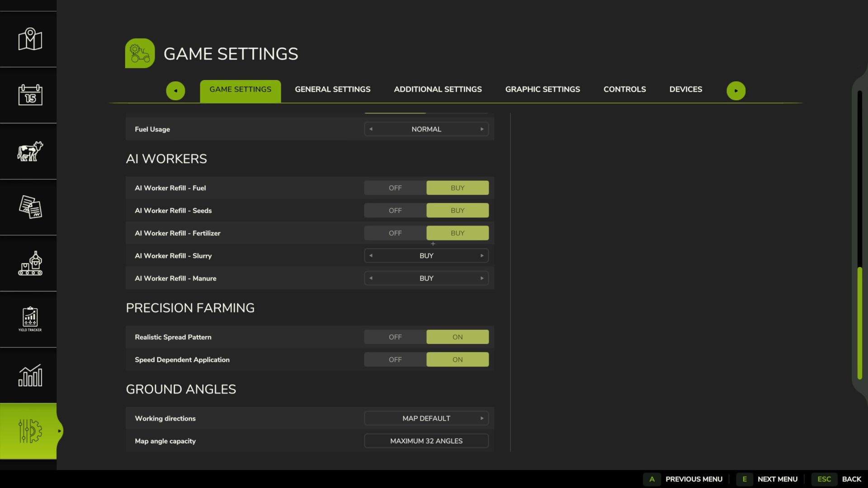Turn Realistic Spread Pattern OFF

coord(395,337)
